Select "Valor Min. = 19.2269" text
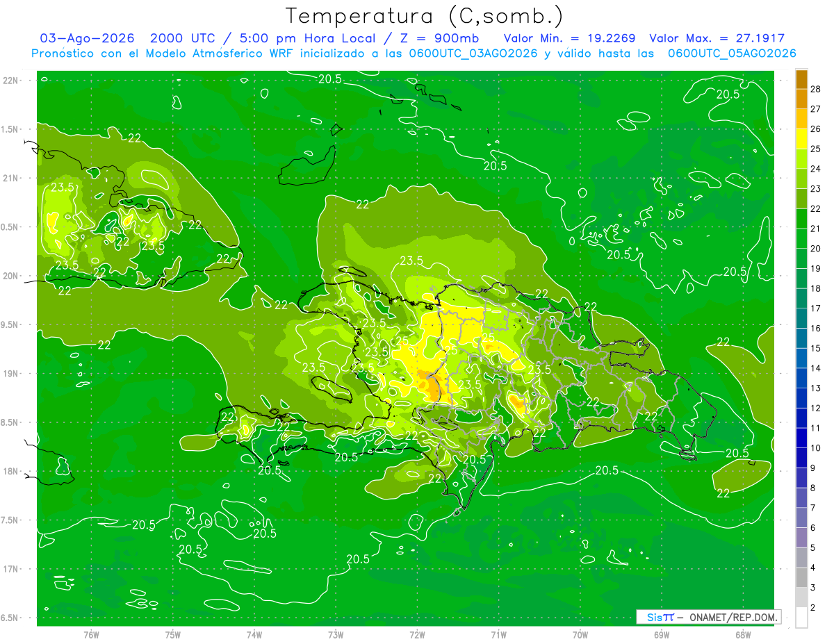This screenshot has height=644, width=834. pyautogui.click(x=569, y=38)
